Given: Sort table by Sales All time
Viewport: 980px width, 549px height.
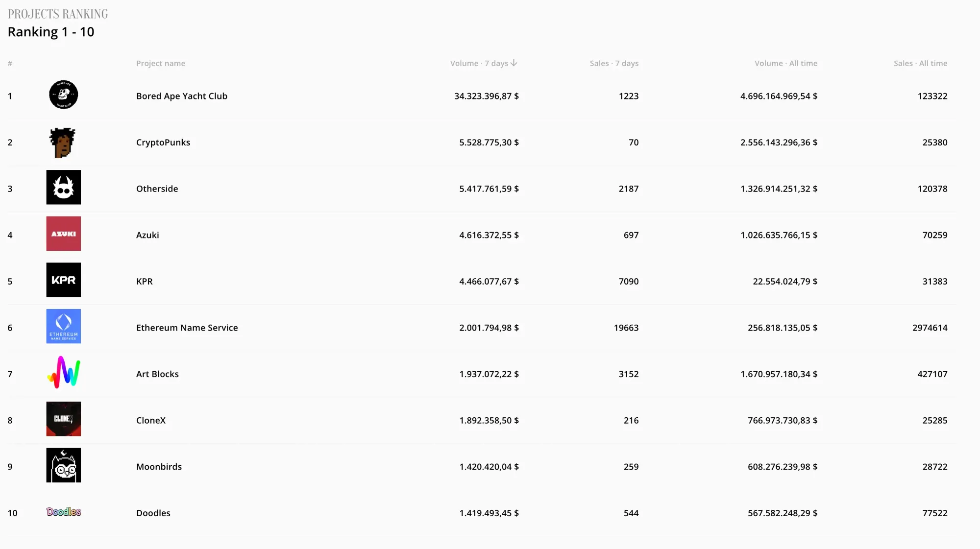Looking at the screenshot, I should (x=920, y=63).
